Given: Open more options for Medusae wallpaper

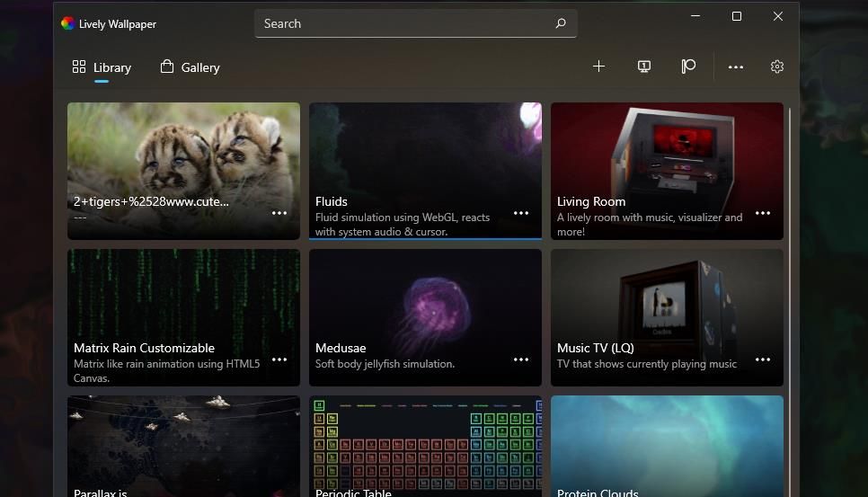Looking at the screenshot, I should (521, 359).
